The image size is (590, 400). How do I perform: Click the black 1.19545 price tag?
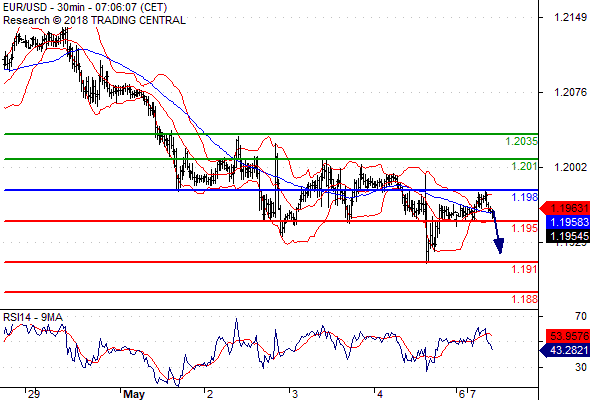click(x=567, y=236)
